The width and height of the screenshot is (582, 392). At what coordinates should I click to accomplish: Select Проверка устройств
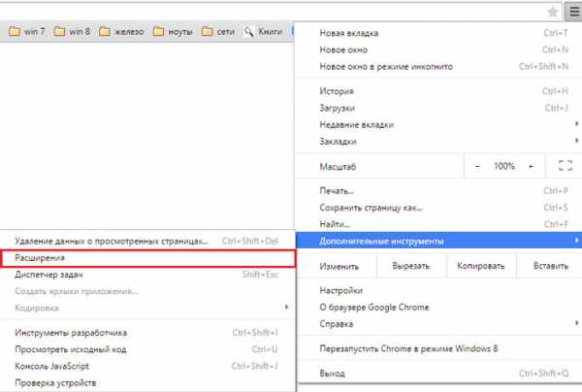147,382
